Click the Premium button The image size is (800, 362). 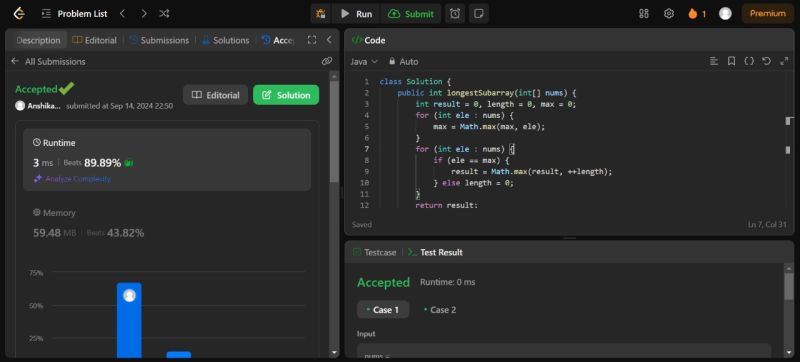click(x=767, y=14)
